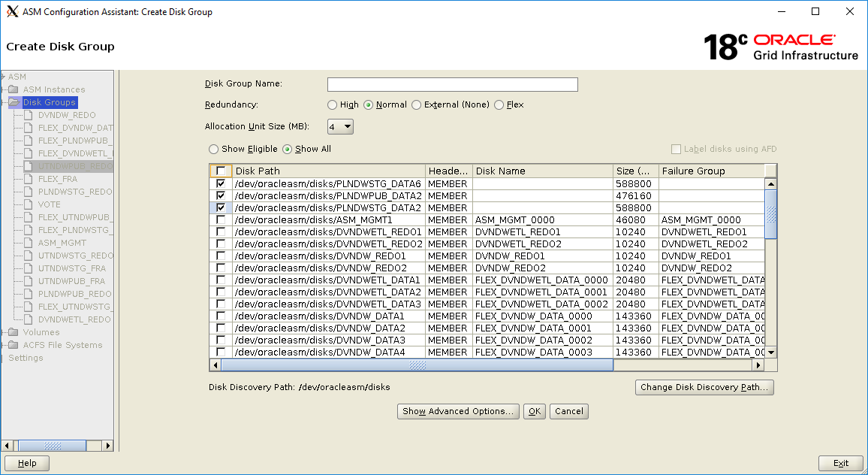This screenshot has height=475, width=868.
Task: Check the disk /dev/oracleasm/disks/ASM_MGMT1
Action: coord(221,219)
